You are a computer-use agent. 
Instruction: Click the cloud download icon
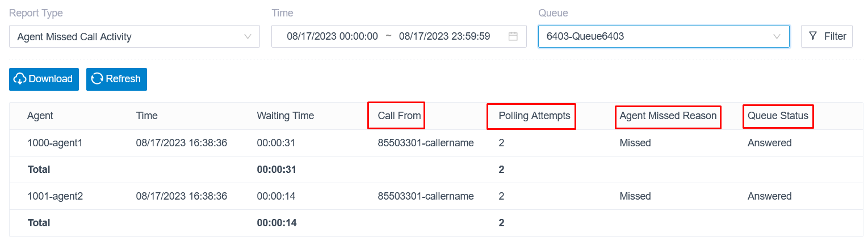(20, 79)
